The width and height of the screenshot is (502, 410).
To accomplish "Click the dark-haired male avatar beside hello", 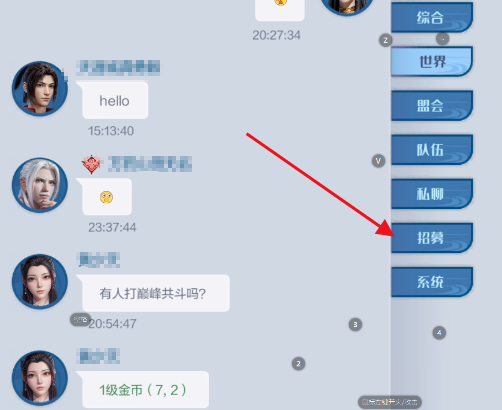I will tap(40, 89).
